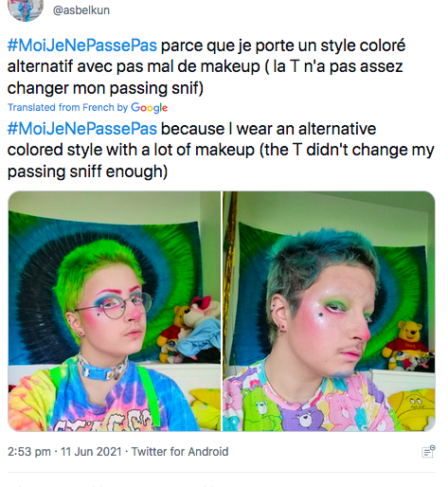
Task: Open the #MoiJeNePassePas hashtag in the French text
Action: (x=82, y=45)
